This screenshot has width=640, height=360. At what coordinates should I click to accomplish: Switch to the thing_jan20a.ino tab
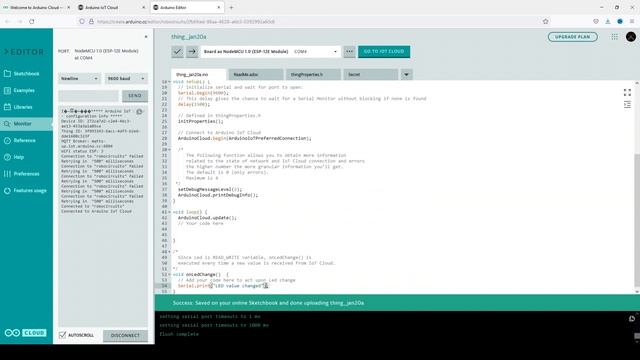click(x=198, y=75)
